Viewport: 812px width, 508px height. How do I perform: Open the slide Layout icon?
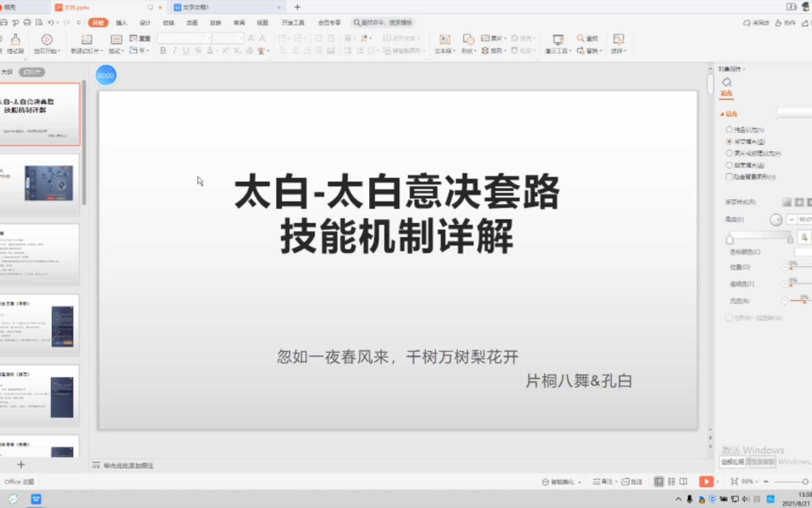pyautogui.click(x=116, y=40)
